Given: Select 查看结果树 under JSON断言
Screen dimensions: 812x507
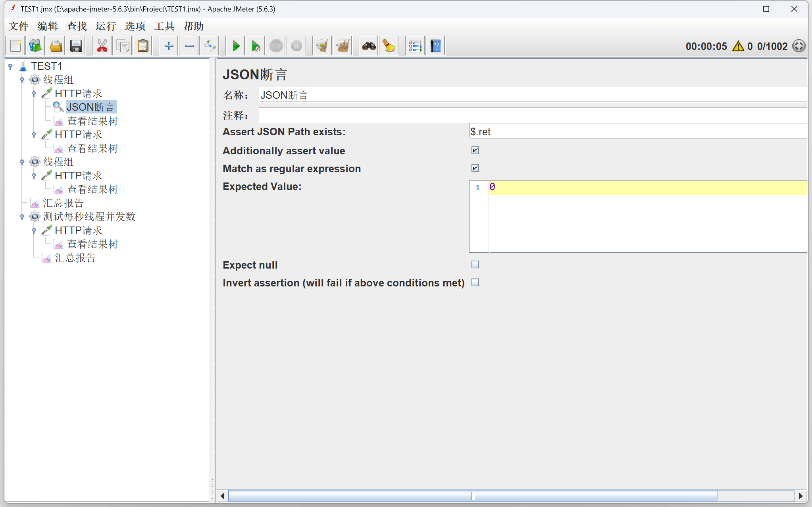Looking at the screenshot, I should pyautogui.click(x=92, y=121).
